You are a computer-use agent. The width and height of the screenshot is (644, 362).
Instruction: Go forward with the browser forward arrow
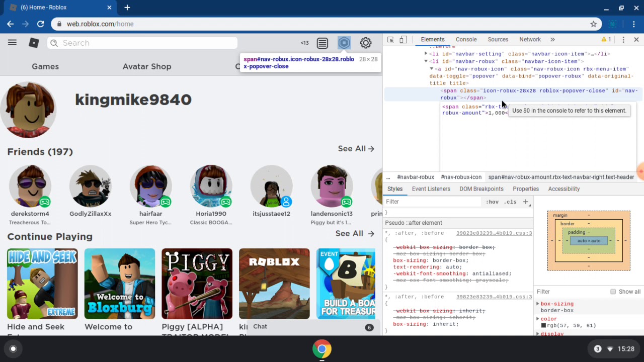coord(26,24)
